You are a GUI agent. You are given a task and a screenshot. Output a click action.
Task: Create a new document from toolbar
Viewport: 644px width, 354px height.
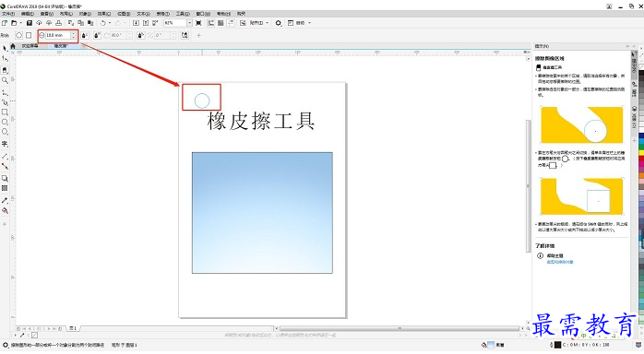tap(5, 23)
